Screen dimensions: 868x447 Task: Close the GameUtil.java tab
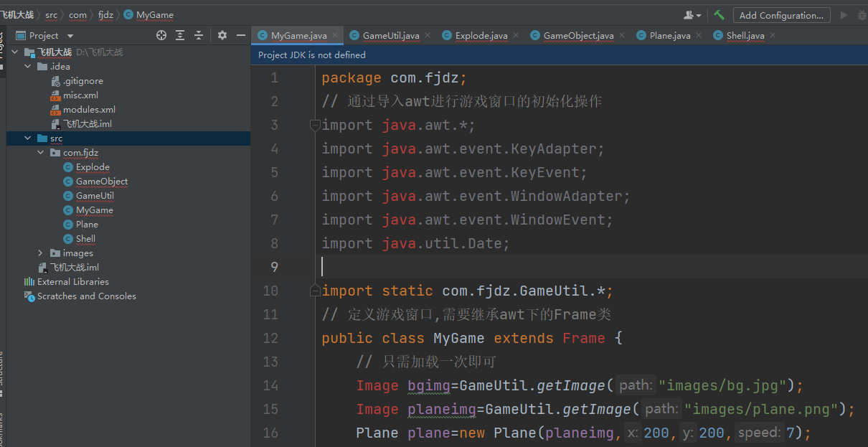coord(428,35)
